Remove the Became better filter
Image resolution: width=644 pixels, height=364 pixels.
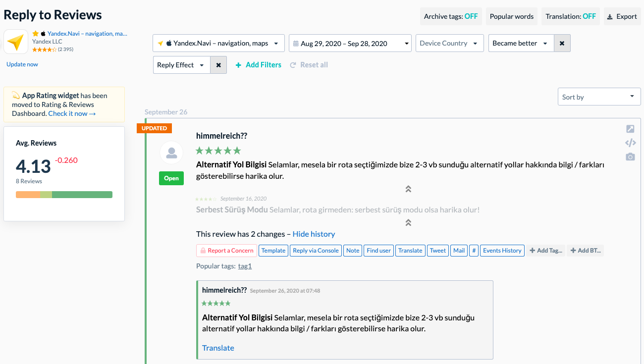[x=562, y=43]
